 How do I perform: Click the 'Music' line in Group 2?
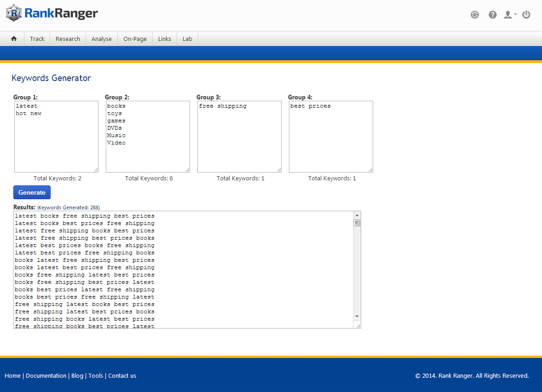tap(116, 135)
